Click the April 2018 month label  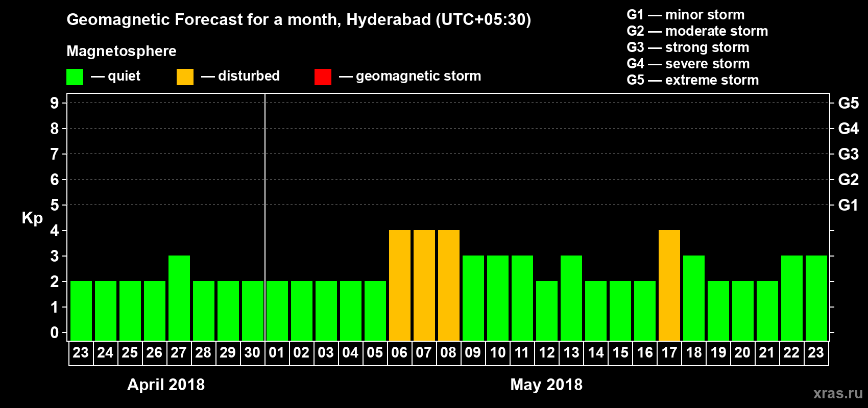pyautogui.click(x=166, y=385)
